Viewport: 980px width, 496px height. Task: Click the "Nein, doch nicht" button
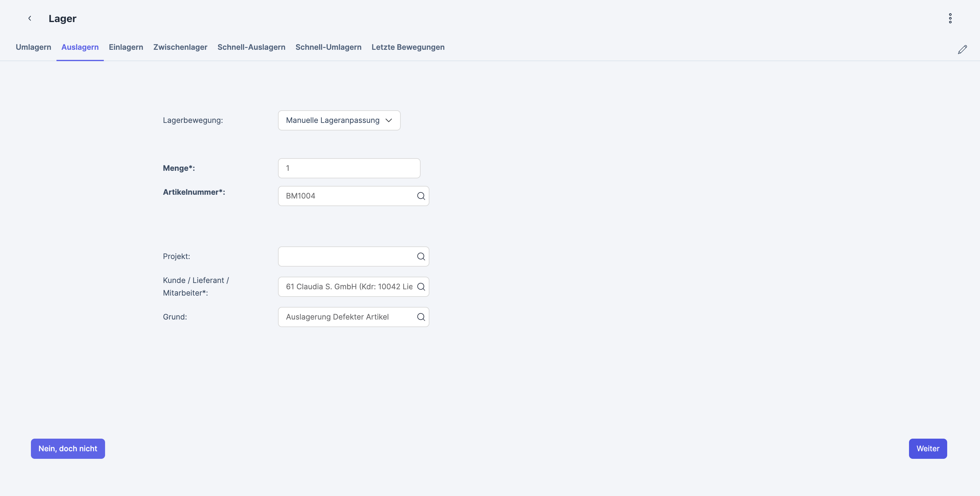[x=68, y=448]
